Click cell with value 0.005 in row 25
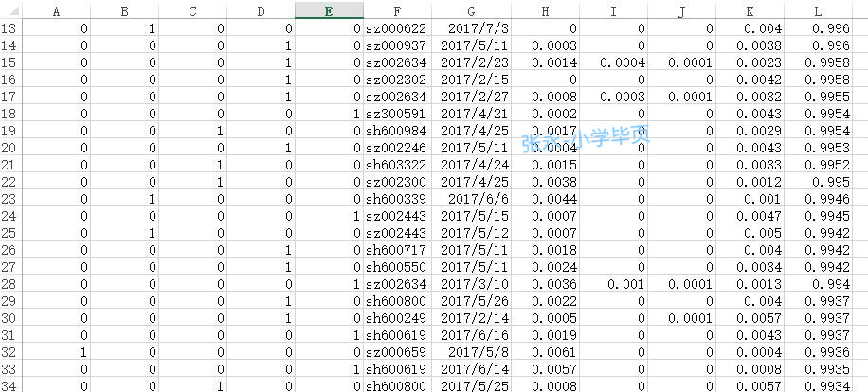This screenshot has width=868, height=392. pos(750,233)
